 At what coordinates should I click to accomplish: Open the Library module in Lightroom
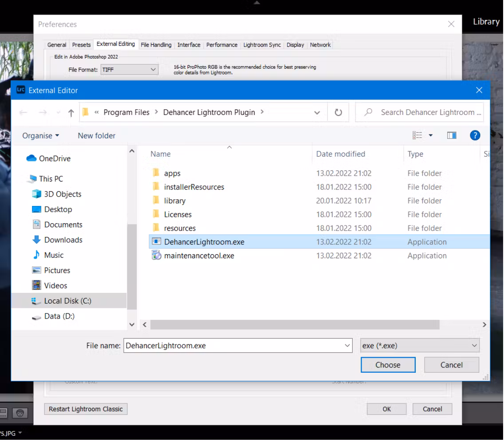click(x=486, y=22)
